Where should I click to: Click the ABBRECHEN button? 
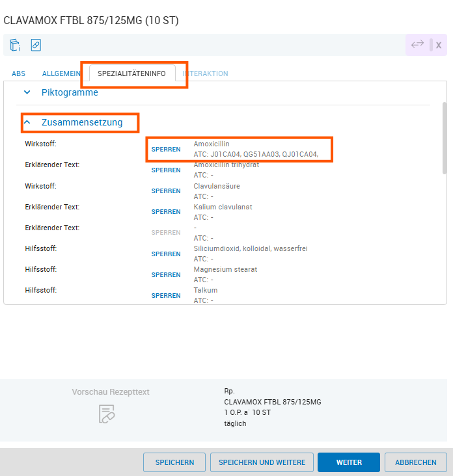416,462
